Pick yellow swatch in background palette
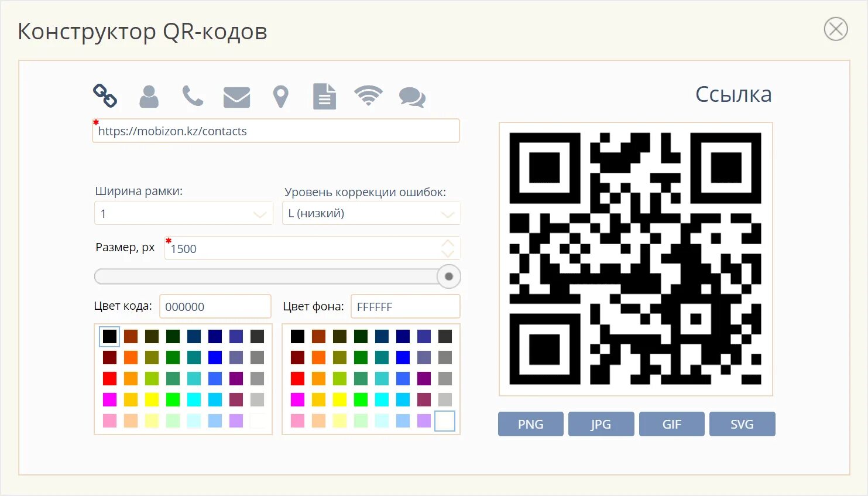868x496 pixels. (x=339, y=399)
